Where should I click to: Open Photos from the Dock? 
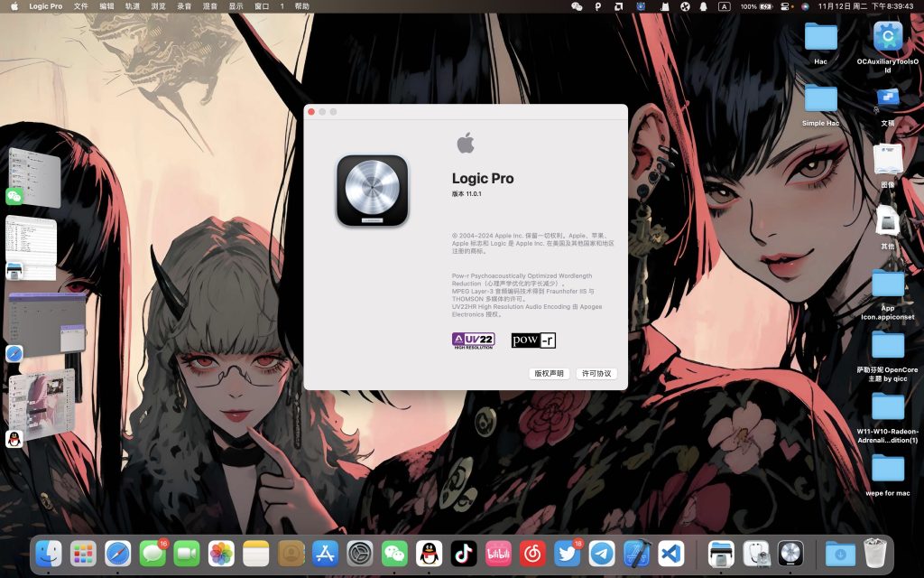222,555
